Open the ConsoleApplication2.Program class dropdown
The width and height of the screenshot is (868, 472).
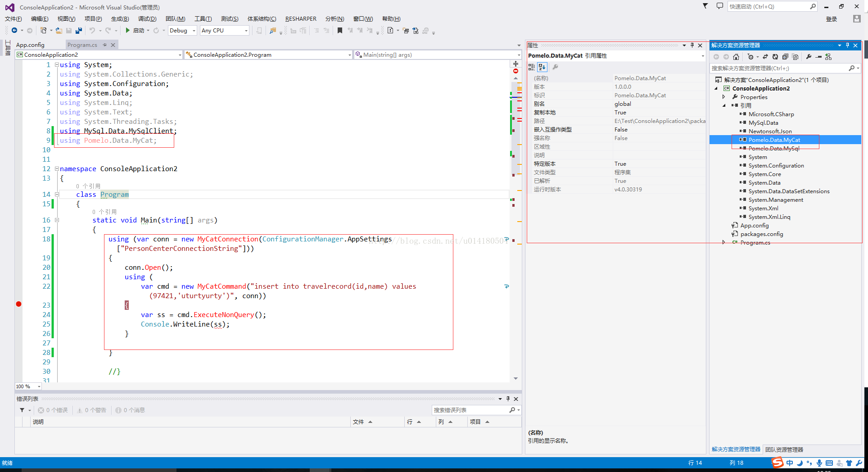tap(268, 54)
